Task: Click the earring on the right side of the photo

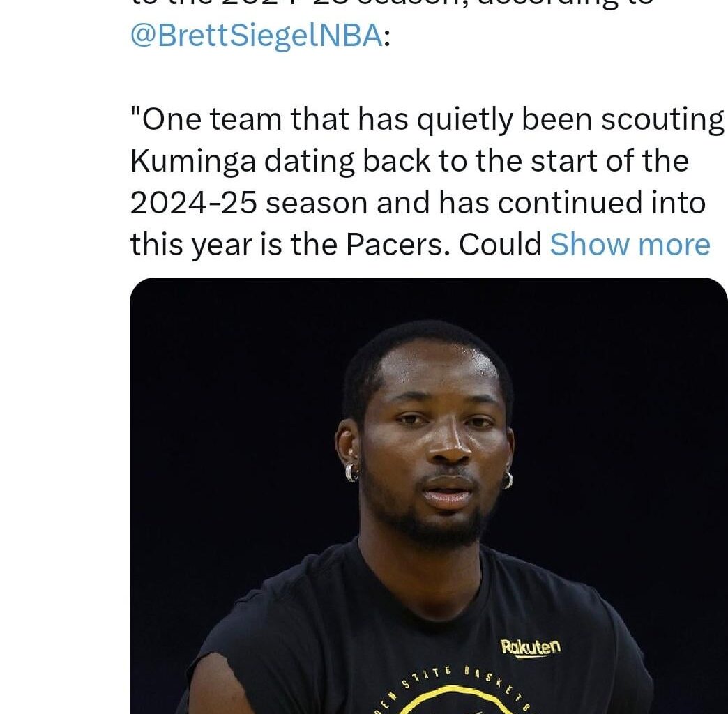Action: pos(508,479)
